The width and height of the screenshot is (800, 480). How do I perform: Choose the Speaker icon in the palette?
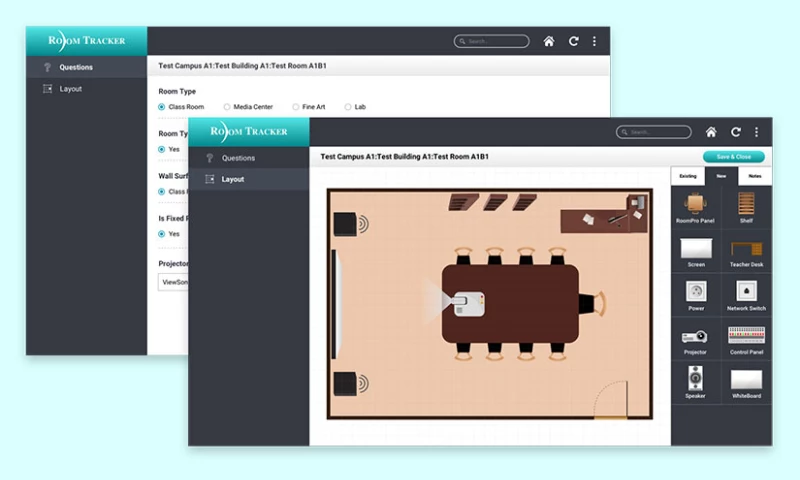tap(695, 380)
